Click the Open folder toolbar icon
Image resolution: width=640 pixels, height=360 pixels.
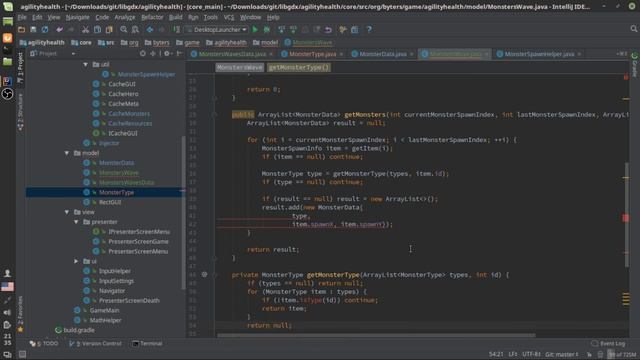pyautogui.click(x=22, y=29)
